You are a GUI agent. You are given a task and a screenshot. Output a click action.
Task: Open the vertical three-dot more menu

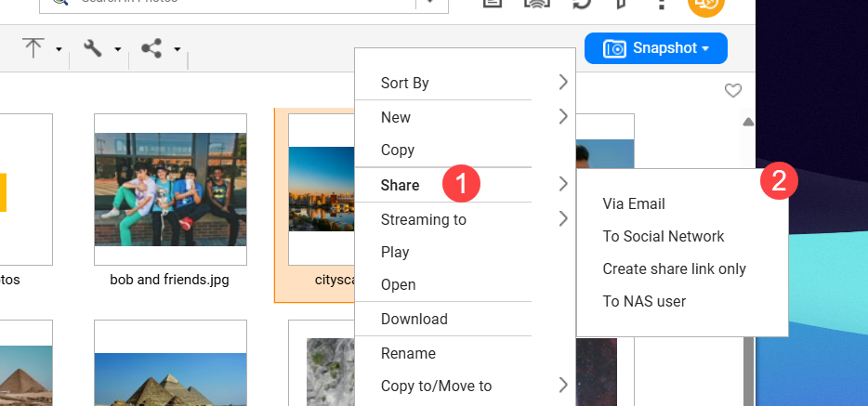pos(660,3)
